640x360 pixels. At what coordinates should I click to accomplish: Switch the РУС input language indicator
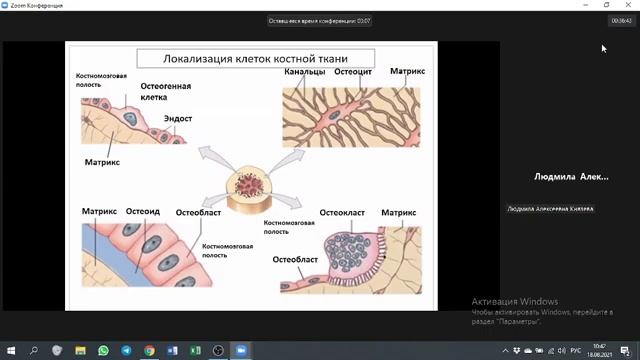tap(576, 351)
